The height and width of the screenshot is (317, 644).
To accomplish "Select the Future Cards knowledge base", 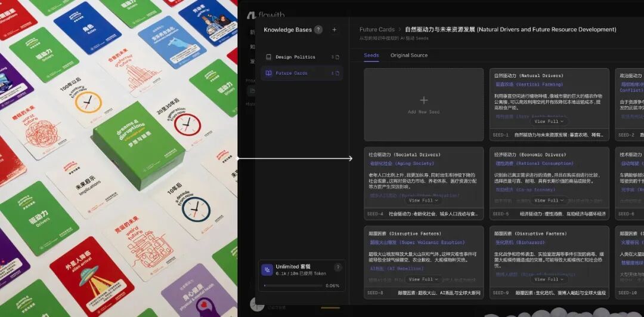I will (302, 73).
